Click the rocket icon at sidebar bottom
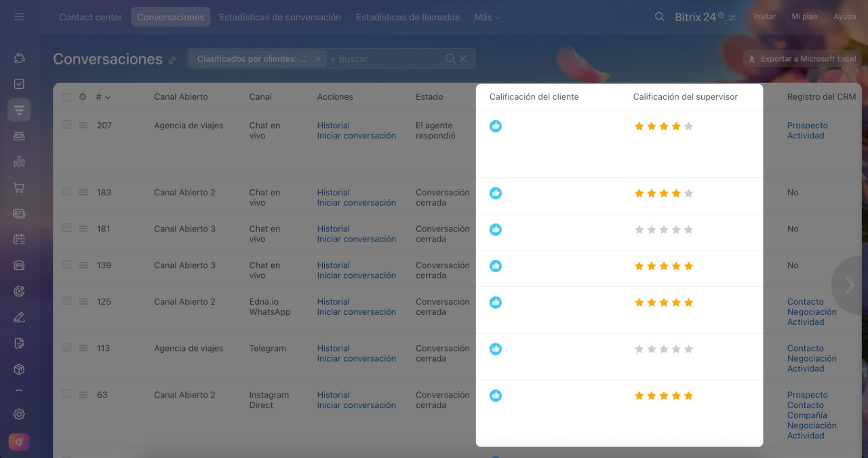Screen dimensions: 868x458 point(19,442)
